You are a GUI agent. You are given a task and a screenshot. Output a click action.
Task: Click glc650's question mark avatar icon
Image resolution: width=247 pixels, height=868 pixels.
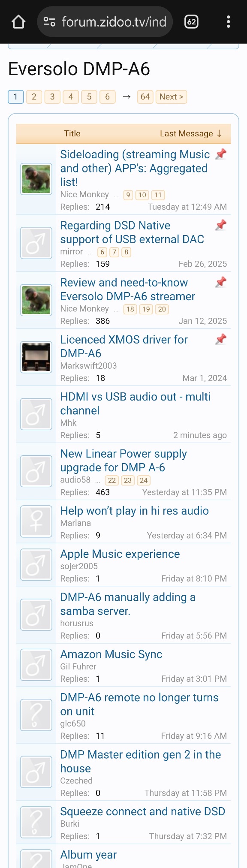click(36, 715)
